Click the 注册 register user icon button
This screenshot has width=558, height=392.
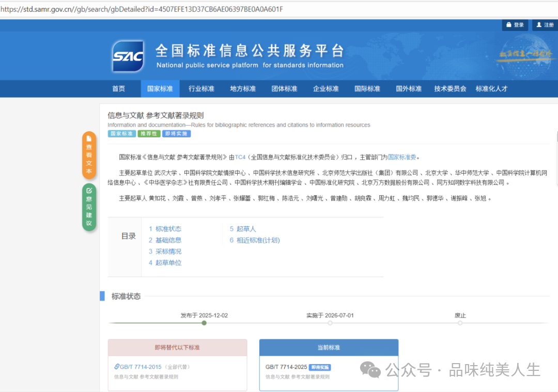pos(545,25)
